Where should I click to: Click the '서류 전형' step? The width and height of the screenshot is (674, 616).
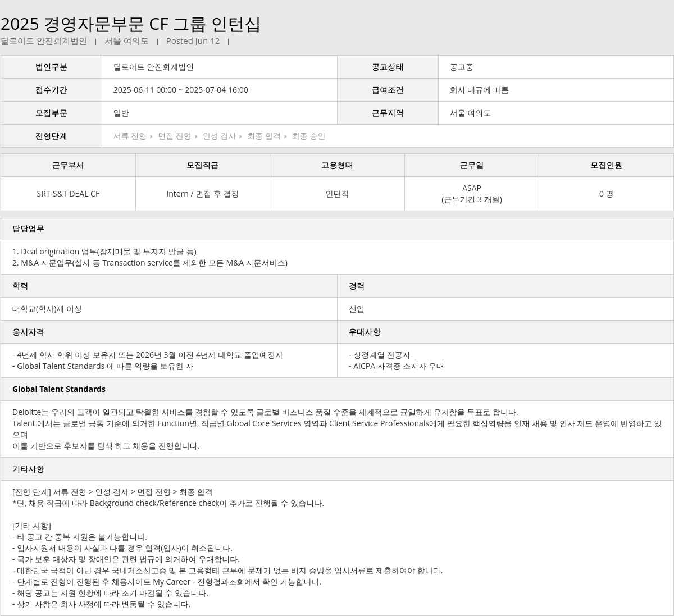pos(130,136)
